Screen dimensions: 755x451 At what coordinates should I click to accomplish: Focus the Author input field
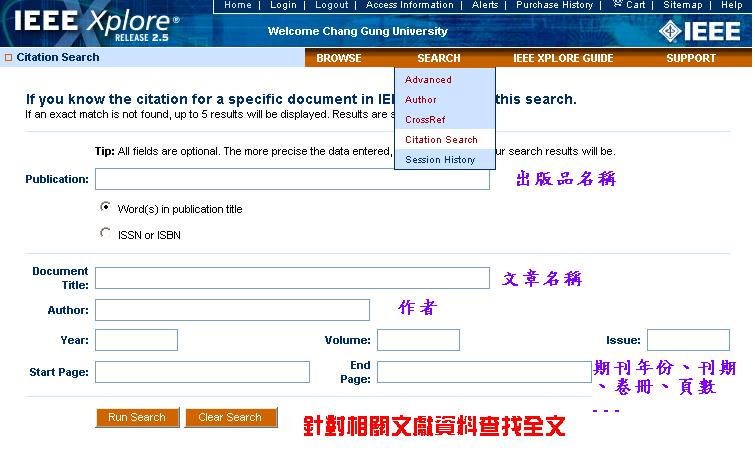point(232,310)
